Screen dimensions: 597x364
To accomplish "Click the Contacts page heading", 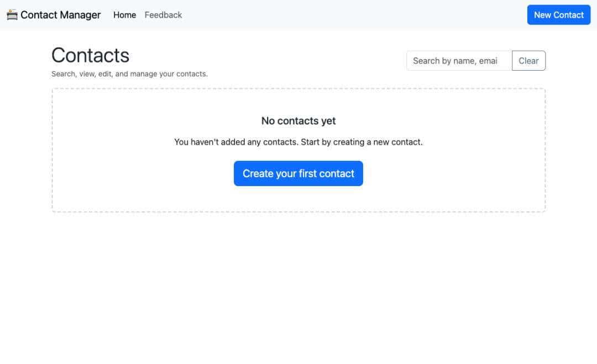I will point(90,55).
